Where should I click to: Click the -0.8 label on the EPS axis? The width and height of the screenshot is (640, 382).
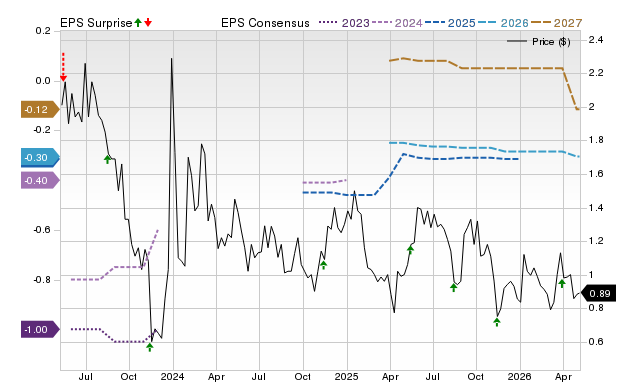(42, 280)
